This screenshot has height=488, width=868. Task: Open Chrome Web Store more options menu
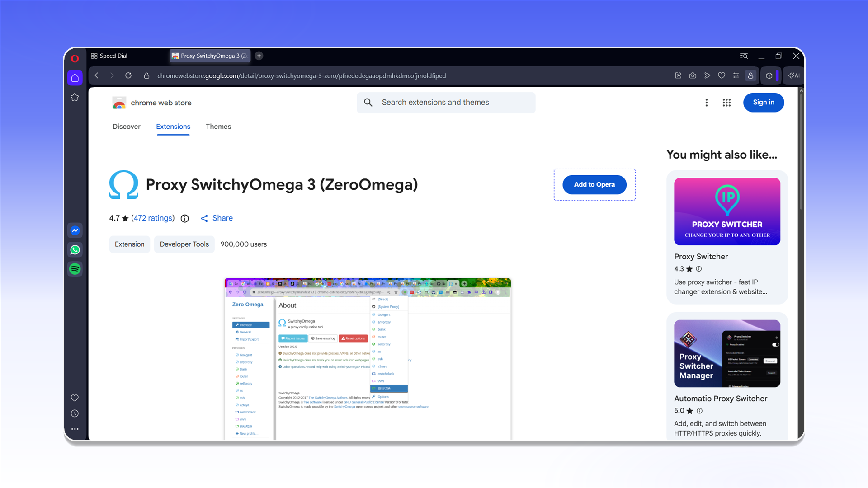707,103
